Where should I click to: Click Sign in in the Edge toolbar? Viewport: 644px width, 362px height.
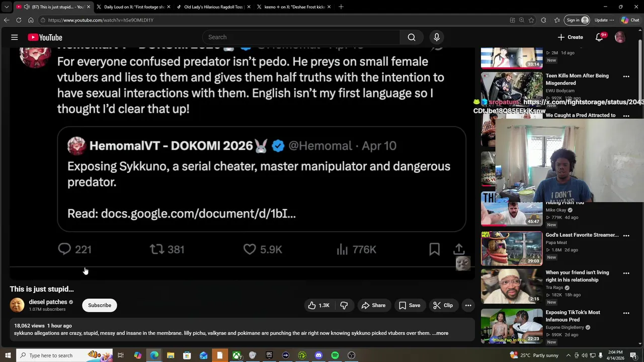tap(577, 20)
